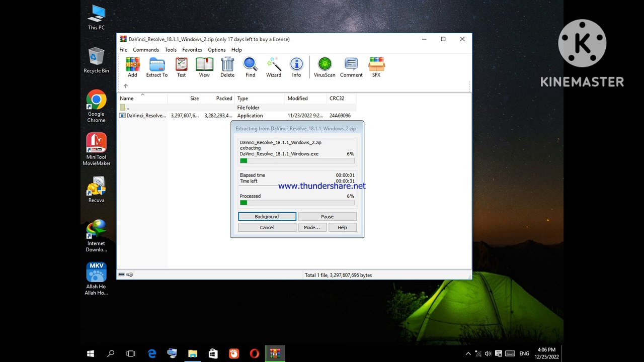Sort files by the Name column

(142, 99)
